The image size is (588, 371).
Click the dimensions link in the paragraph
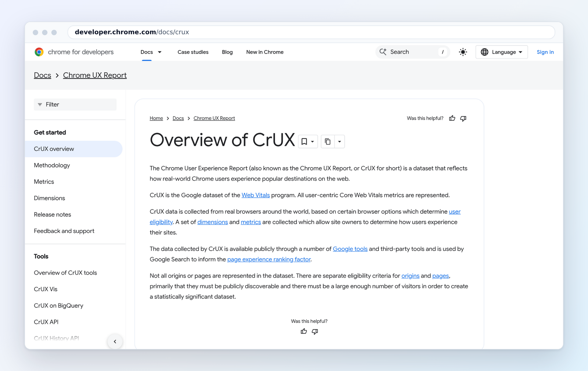point(213,222)
